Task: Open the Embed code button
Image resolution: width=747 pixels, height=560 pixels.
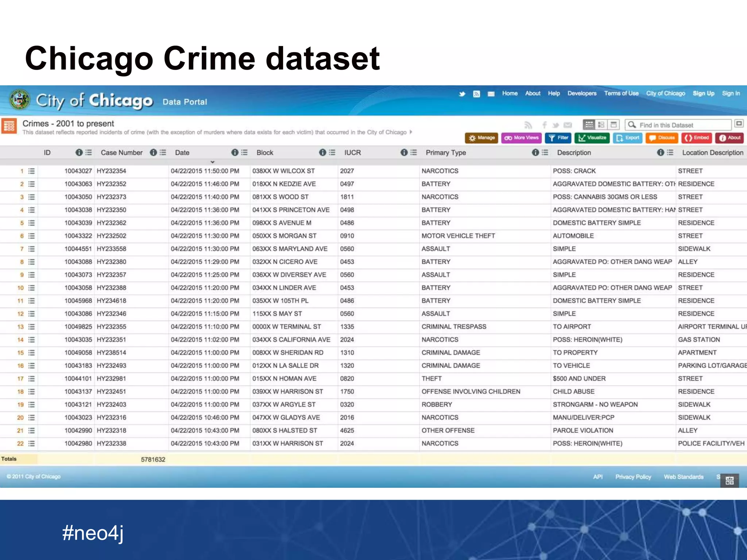Action: (x=697, y=138)
